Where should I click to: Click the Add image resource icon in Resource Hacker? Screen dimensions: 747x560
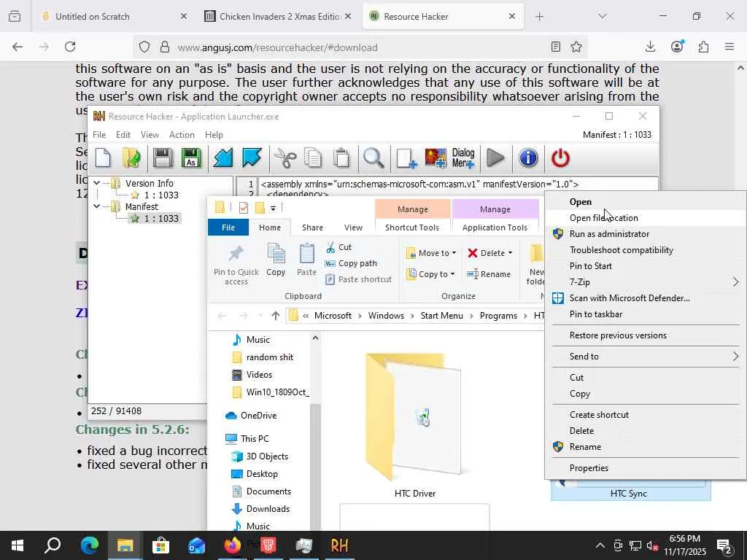[x=436, y=158]
